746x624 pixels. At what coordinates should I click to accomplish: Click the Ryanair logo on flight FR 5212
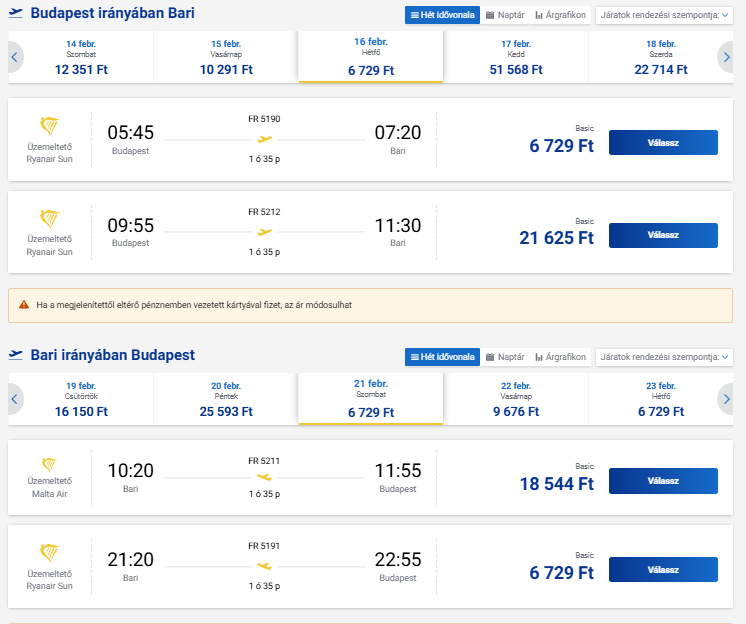49,220
